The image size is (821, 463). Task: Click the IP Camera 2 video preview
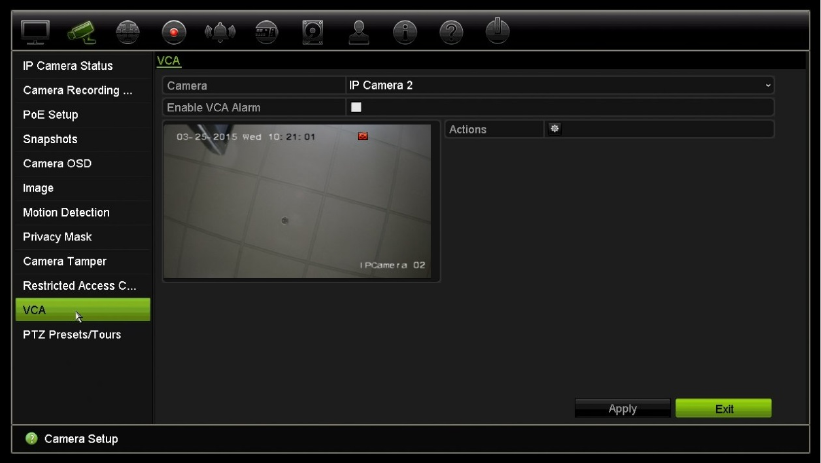point(297,201)
